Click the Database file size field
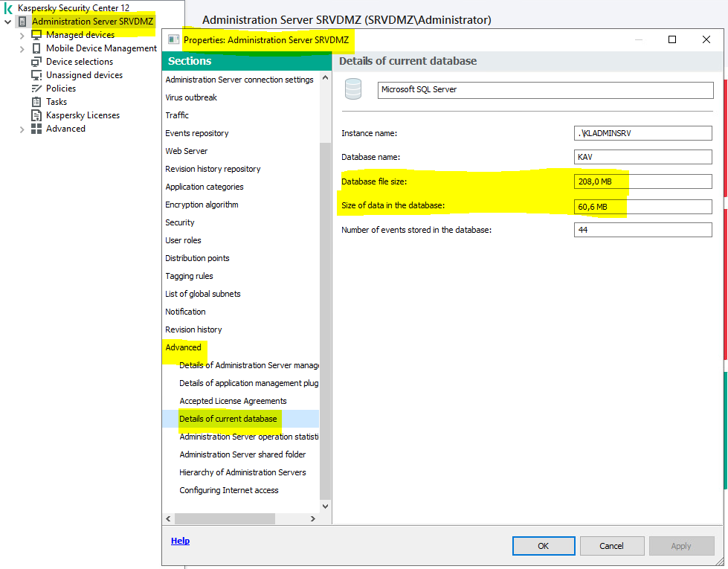728x569 pixels. click(643, 181)
